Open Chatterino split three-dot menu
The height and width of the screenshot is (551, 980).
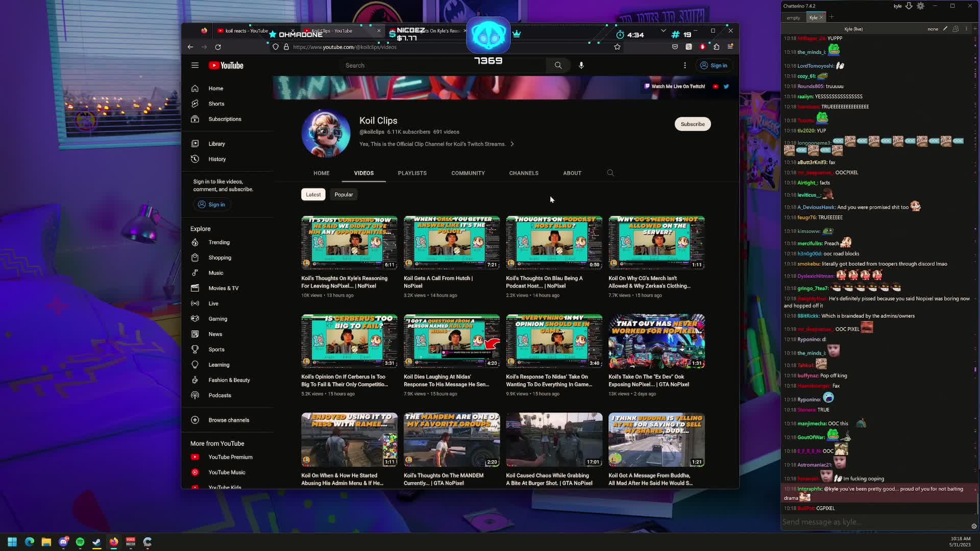click(966, 29)
